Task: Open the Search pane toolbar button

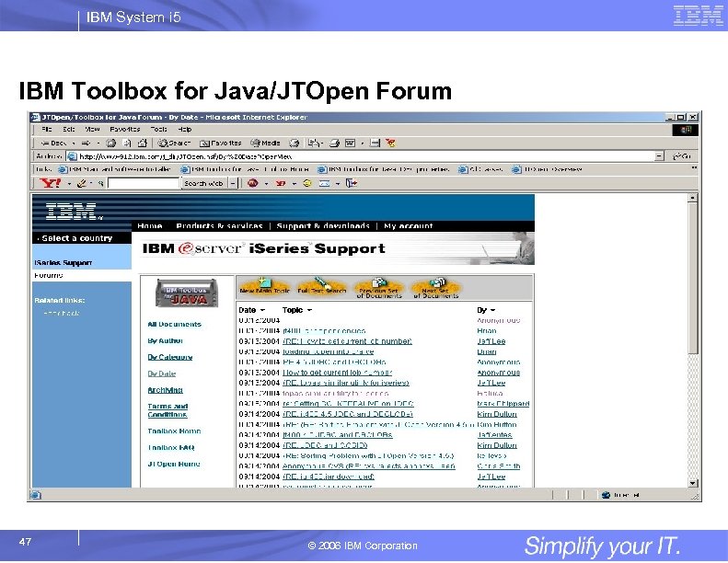Action: point(174,143)
